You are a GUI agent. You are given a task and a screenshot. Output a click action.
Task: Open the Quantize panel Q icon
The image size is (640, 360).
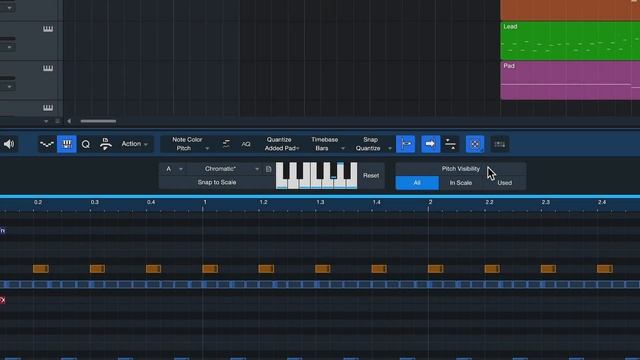(86, 144)
